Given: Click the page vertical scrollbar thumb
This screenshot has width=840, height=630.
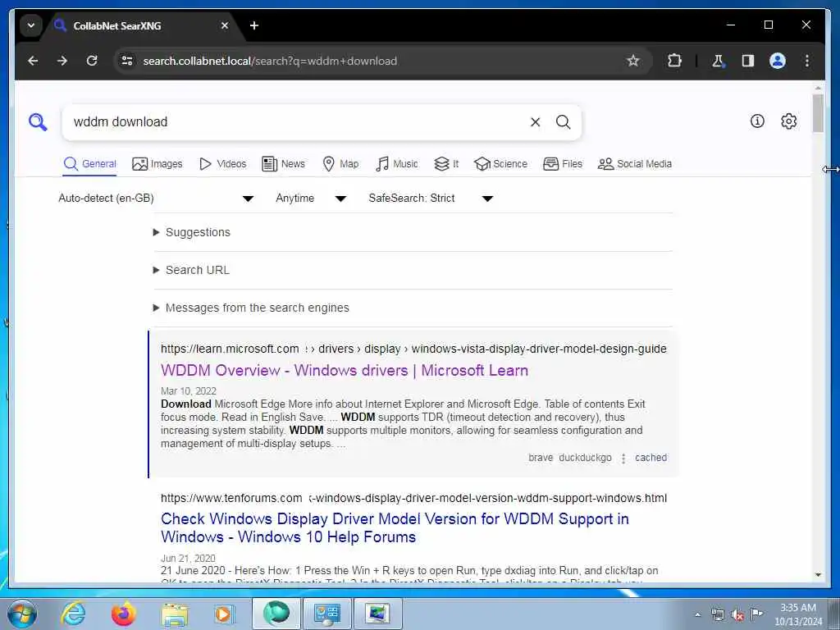Looking at the screenshot, I should point(818,113).
